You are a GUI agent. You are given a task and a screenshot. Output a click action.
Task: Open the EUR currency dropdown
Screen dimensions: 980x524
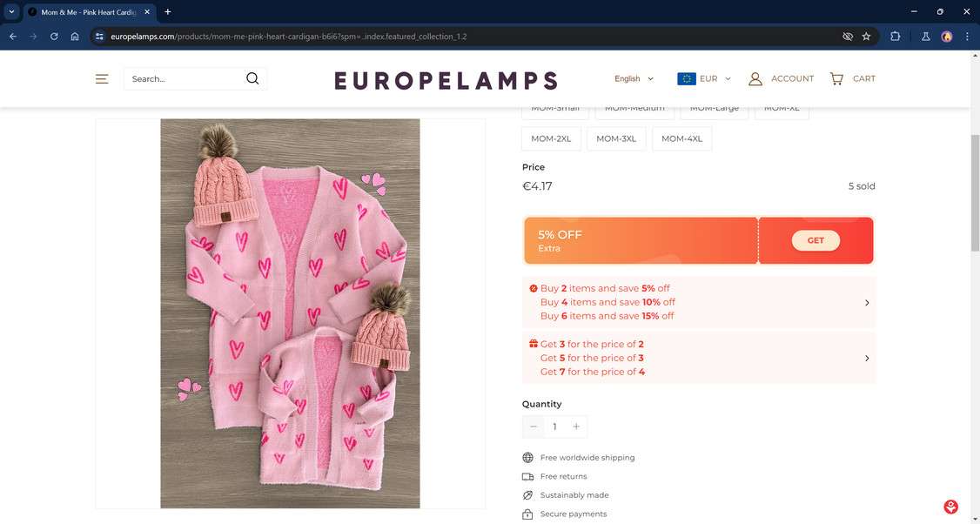click(x=704, y=78)
